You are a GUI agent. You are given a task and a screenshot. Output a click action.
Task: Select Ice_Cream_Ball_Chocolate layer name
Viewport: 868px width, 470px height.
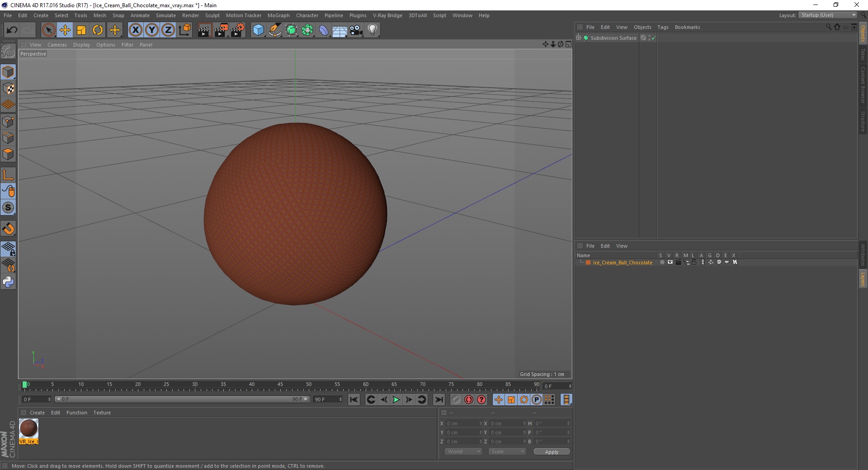click(x=623, y=263)
